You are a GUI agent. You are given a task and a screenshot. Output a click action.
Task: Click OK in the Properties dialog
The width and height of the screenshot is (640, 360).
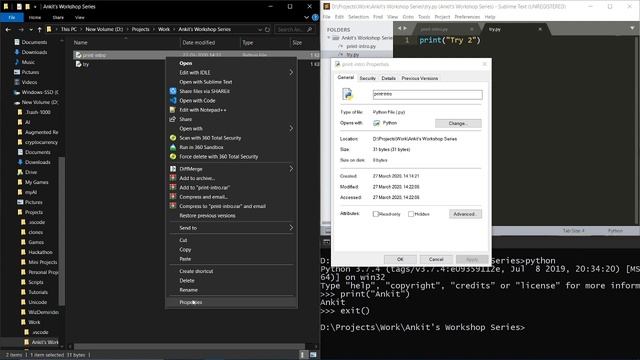point(400,259)
